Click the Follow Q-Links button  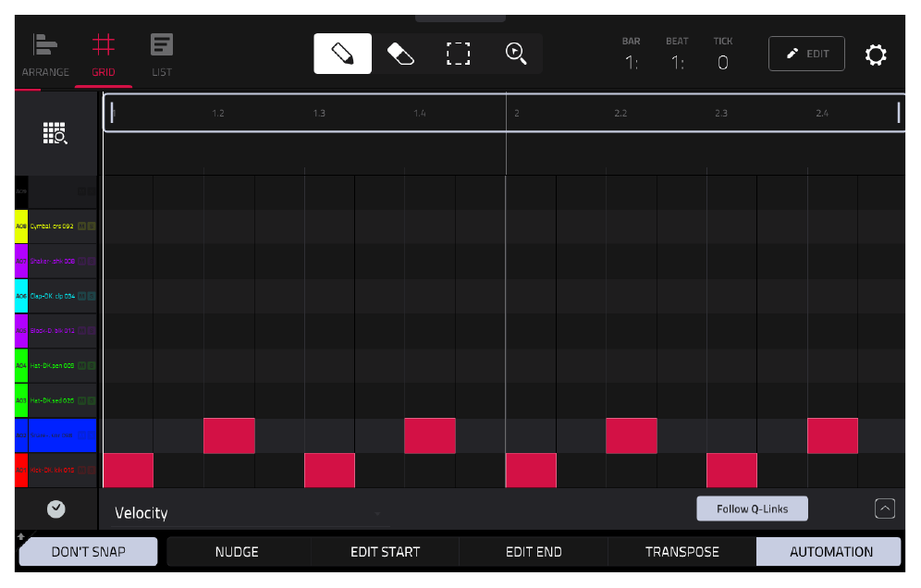pos(752,508)
